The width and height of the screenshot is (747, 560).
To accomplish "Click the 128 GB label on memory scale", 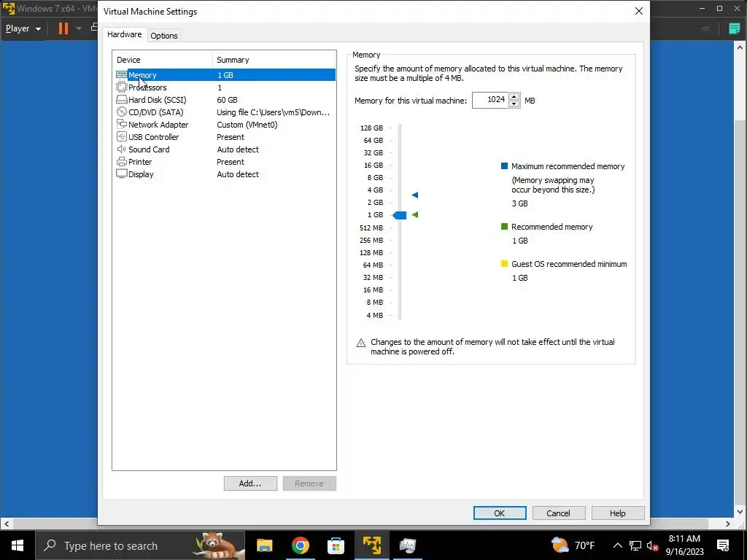I will point(371,128).
